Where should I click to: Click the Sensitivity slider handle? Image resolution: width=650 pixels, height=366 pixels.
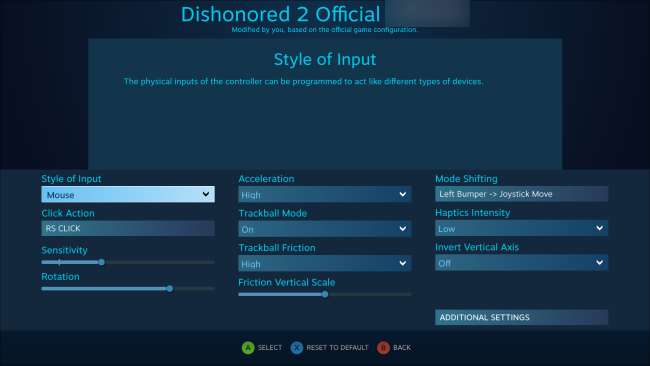pyautogui.click(x=102, y=262)
